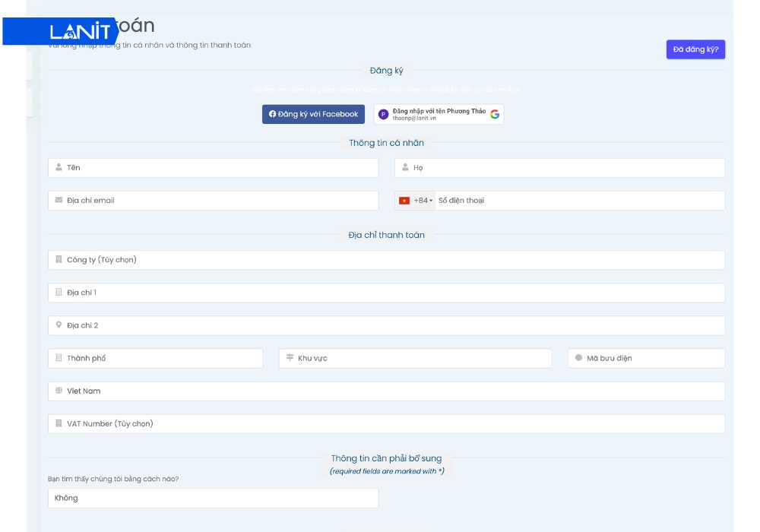
Task: Click the LANIT logo
Action: [80, 32]
